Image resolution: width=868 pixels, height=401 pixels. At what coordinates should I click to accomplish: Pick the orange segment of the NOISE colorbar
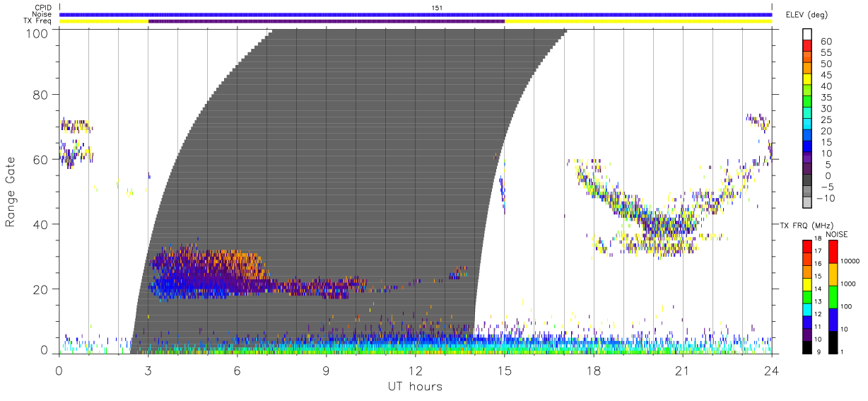tap(833, 274)
